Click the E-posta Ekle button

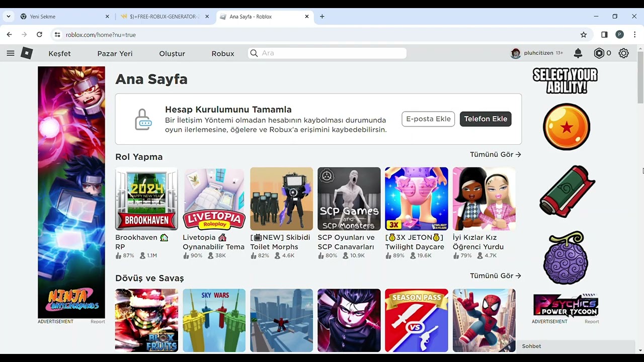[x=428, y=119]
